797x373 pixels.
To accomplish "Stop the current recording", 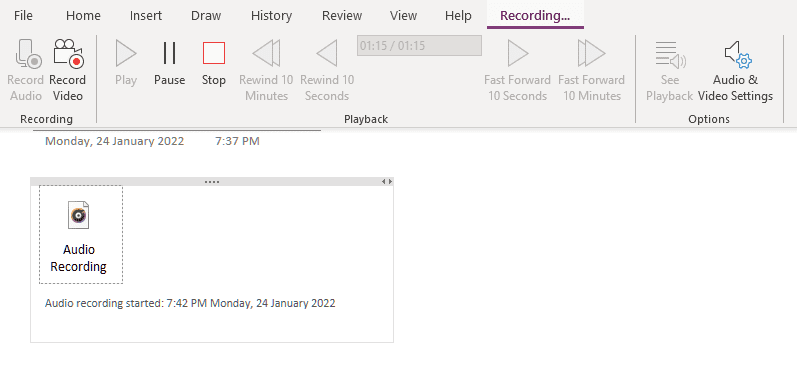I will (213, 53).
